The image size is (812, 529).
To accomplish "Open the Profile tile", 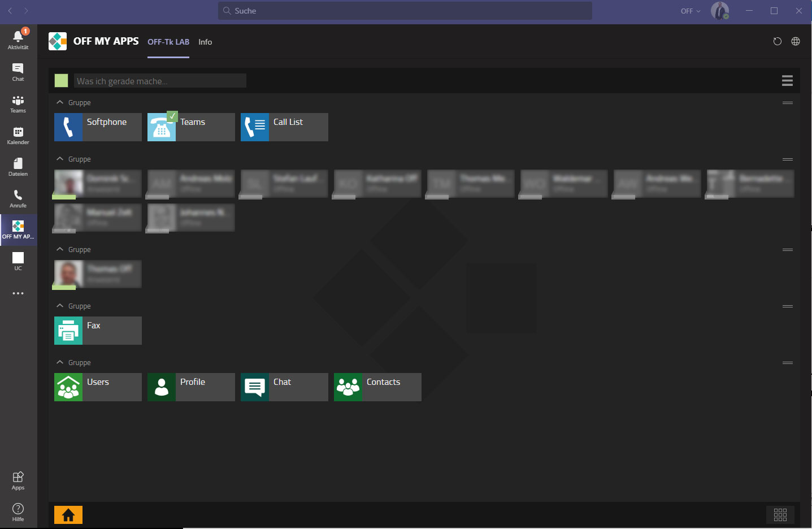I will click(191, 387).
